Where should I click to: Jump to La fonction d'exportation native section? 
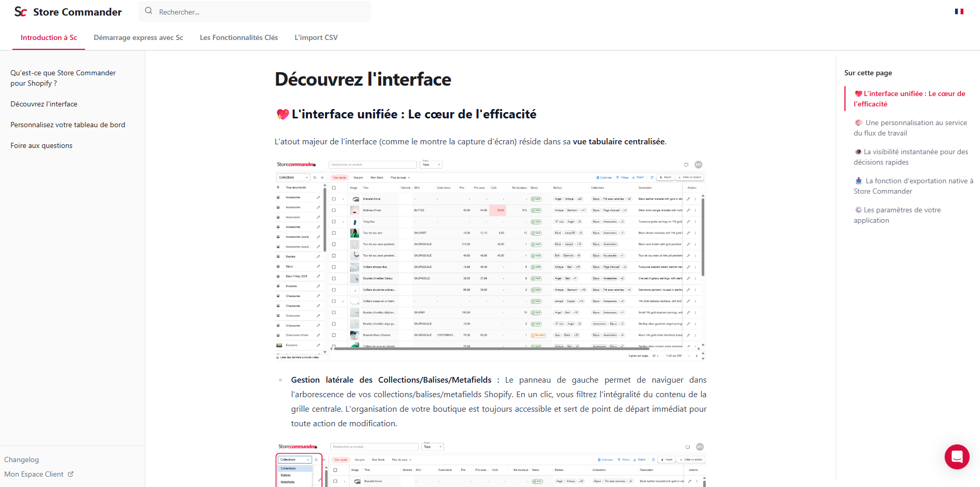[x=913, y=186]
